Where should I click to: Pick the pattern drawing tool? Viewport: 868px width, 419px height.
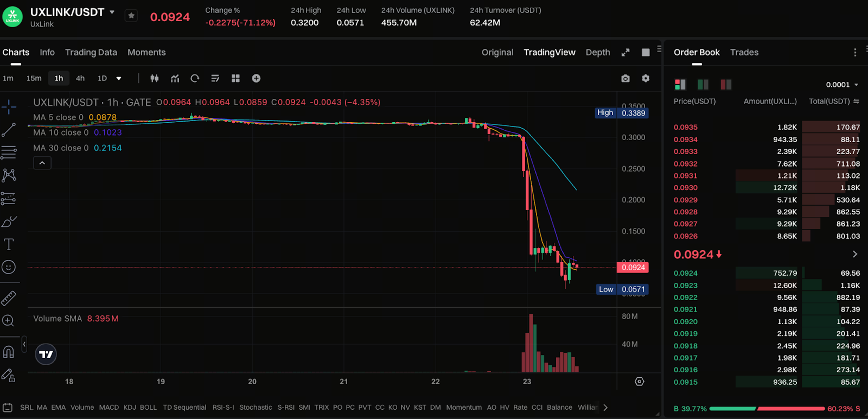pyautogui.click(x=9, y=175)
